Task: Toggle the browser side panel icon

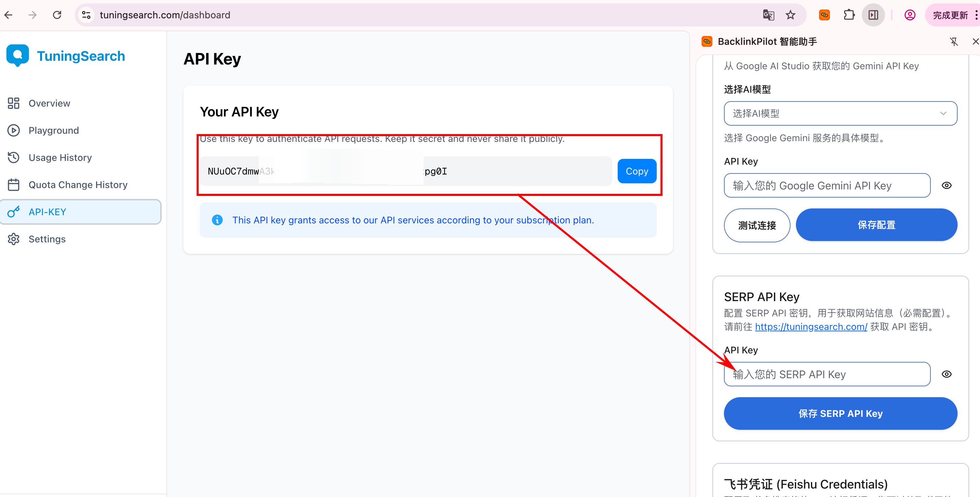Action: (x=873, y=15)
